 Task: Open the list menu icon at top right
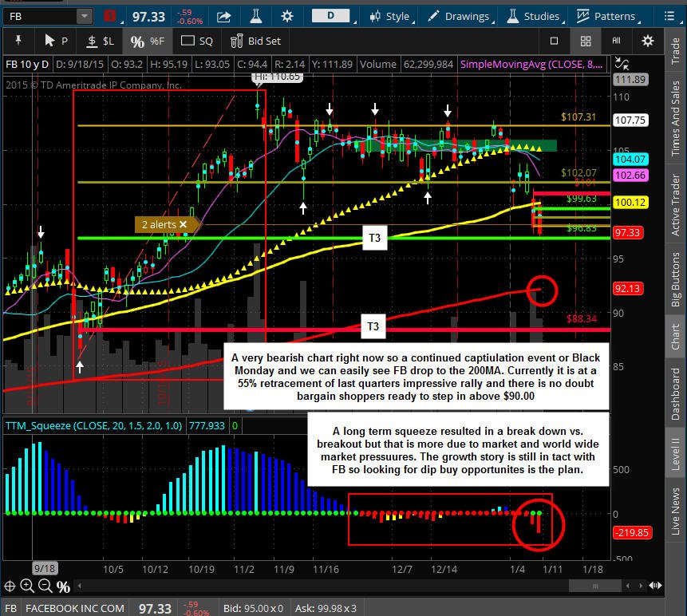click(669, 16)
